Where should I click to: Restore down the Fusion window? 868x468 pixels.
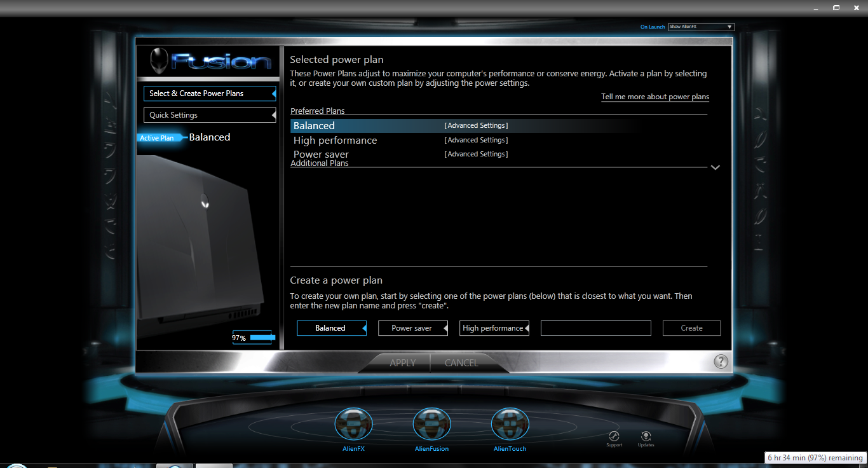[x=836, y=8]
